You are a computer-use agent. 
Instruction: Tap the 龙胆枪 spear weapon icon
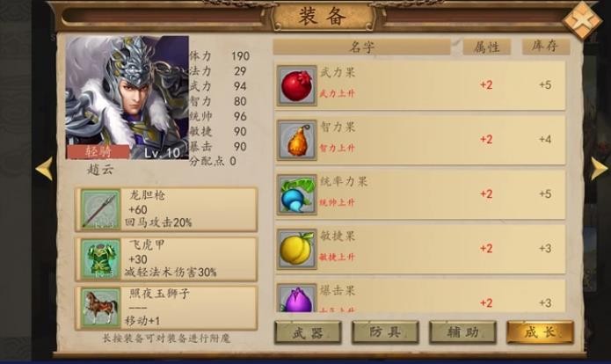[100, 209]
